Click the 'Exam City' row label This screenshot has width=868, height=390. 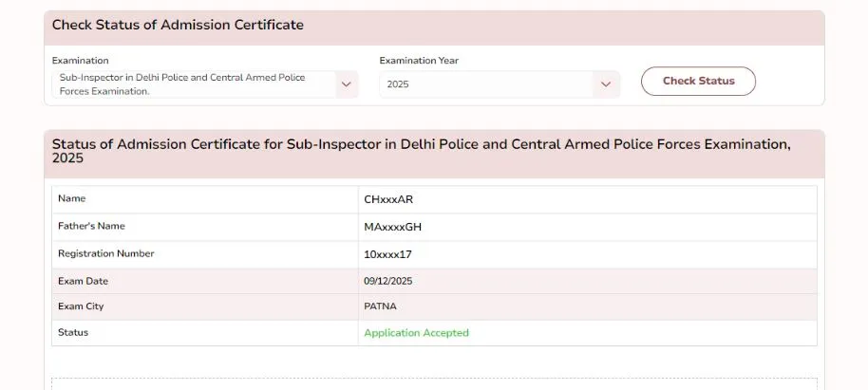pyautogui.click(x=81, y=306)
